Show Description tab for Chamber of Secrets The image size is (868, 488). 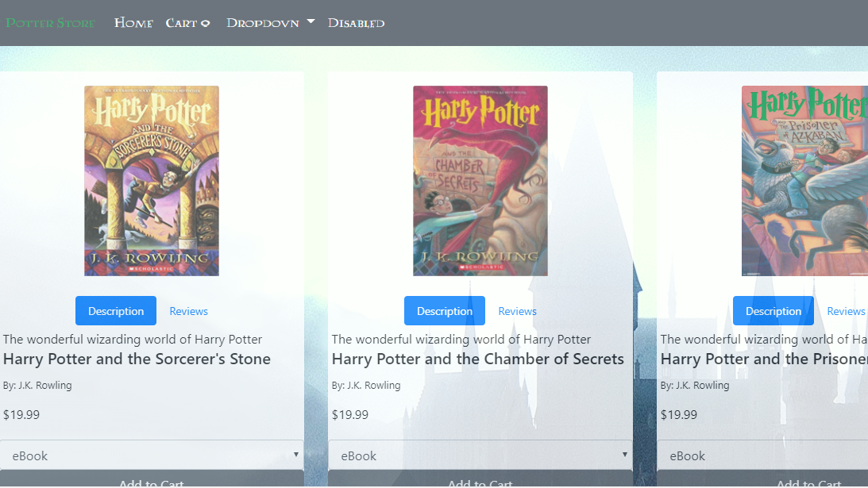point(445,311)
